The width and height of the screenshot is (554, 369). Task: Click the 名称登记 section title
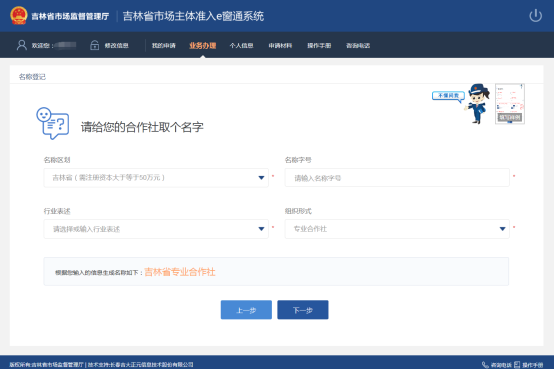click(x=32, y=77)
